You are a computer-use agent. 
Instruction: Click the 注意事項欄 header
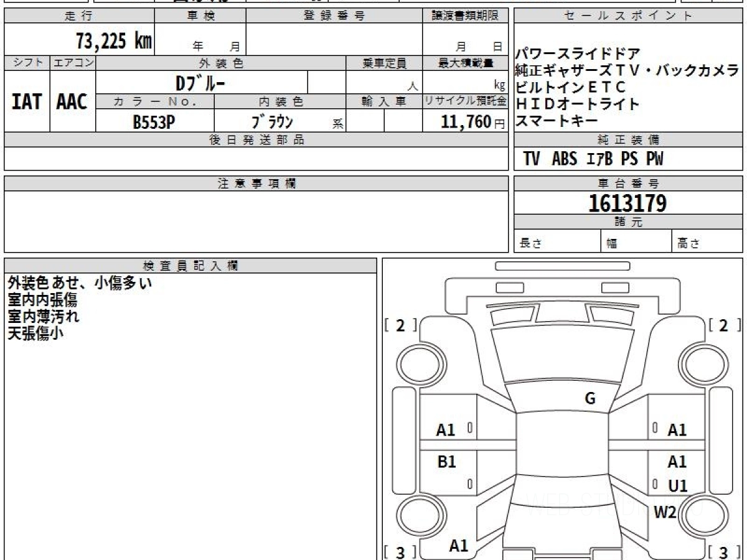click(256, 184)
